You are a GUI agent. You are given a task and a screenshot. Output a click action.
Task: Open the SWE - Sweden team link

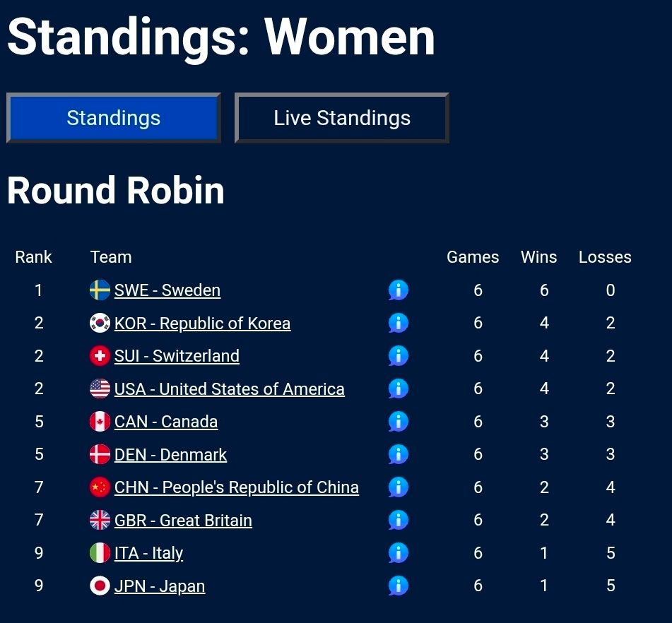(x=167, y=290)
